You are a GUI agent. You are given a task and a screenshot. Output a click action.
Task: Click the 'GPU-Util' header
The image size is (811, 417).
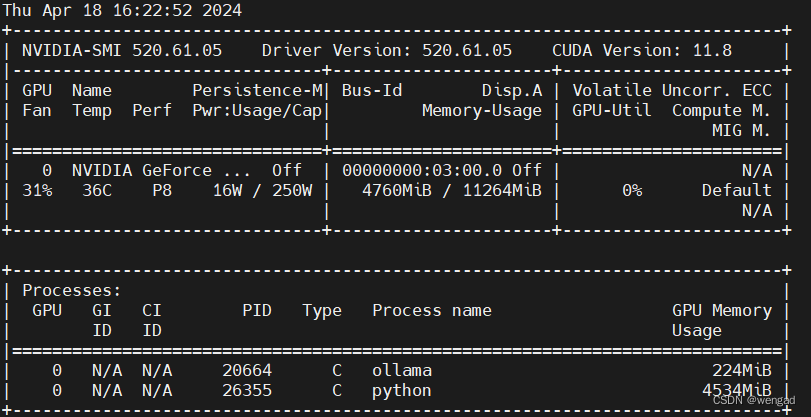click(x=612, y=111)
